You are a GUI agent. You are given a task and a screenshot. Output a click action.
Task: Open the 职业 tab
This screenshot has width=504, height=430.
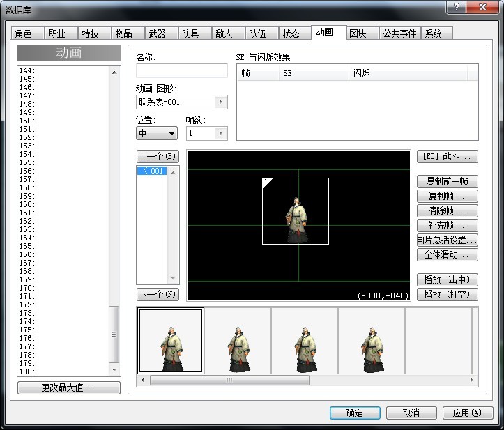[61, 33]
